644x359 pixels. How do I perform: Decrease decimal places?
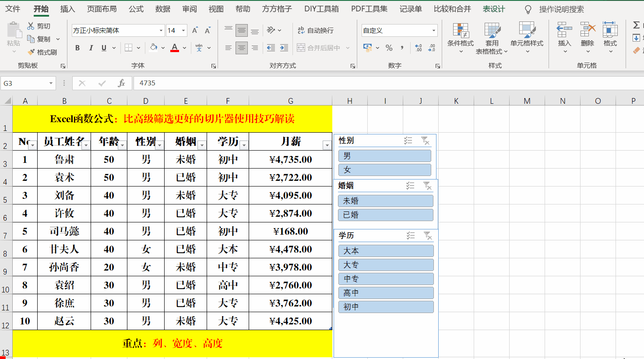[432, 48]
